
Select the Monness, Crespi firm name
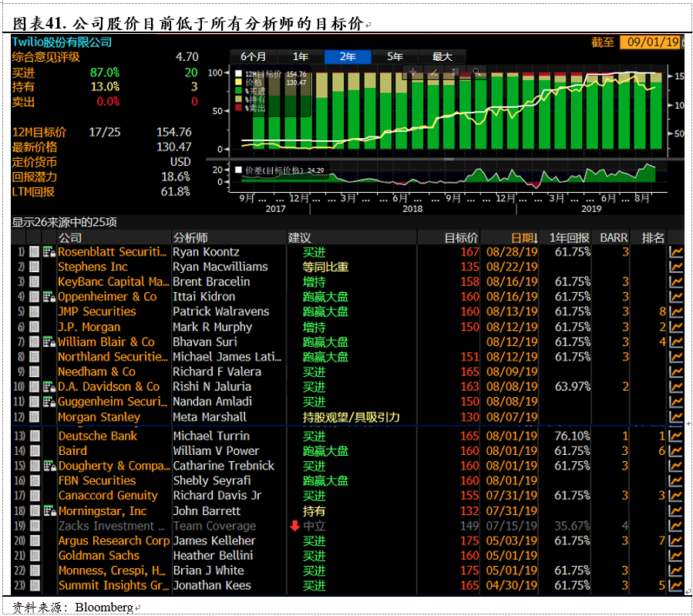coord(112,571)
